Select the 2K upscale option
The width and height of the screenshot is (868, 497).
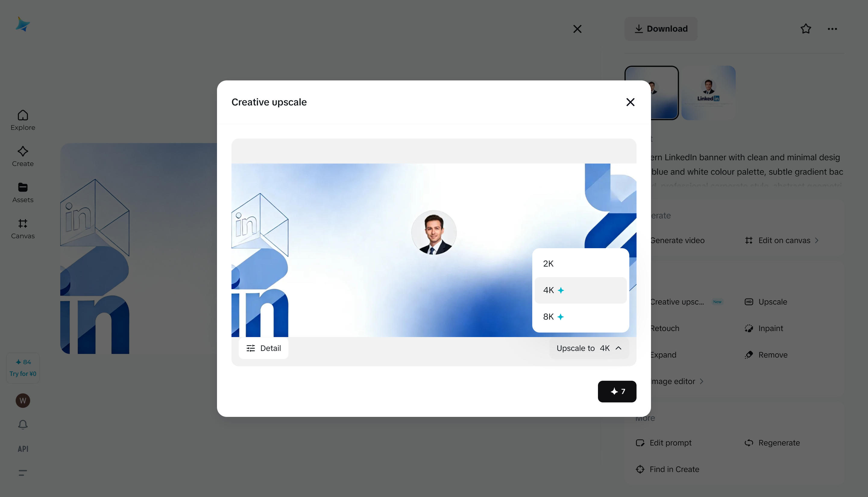point(580,264)
